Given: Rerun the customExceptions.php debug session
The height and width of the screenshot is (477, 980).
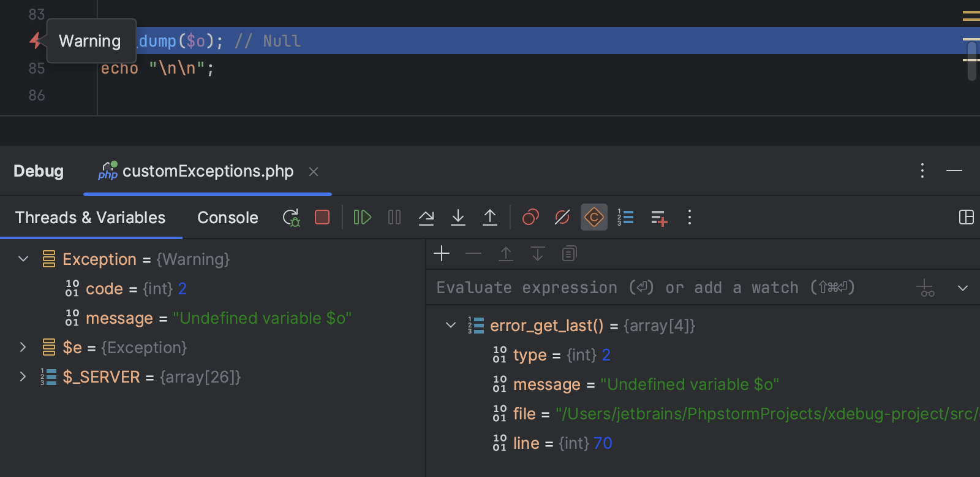Looking at the screenshot, I should (x=291, y=218).
